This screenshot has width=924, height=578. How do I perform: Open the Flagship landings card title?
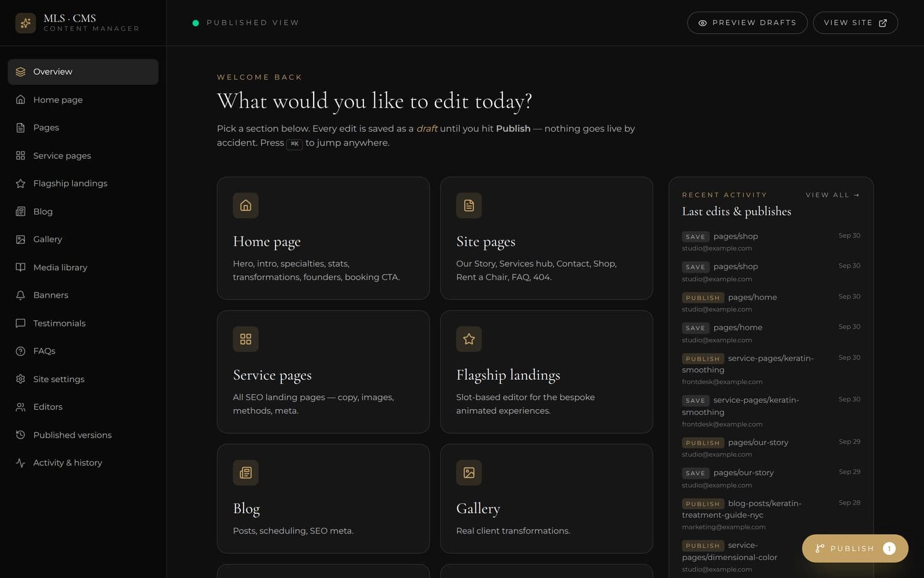click(508, 375)
